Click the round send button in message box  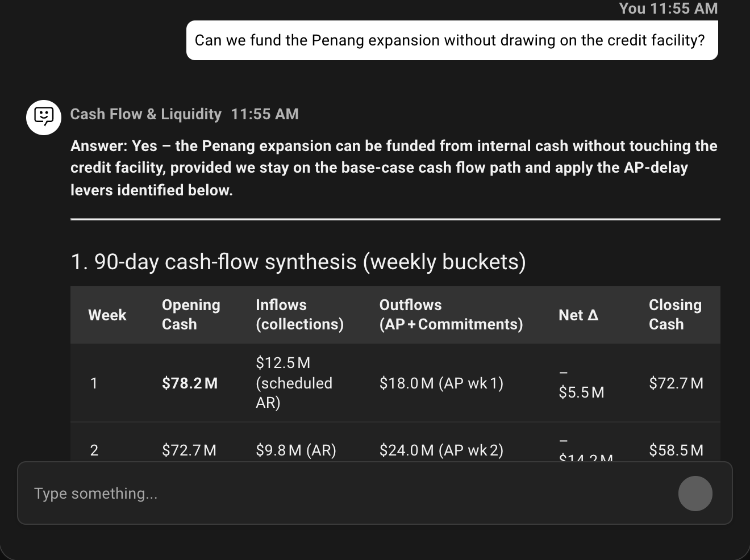[695, 494]
